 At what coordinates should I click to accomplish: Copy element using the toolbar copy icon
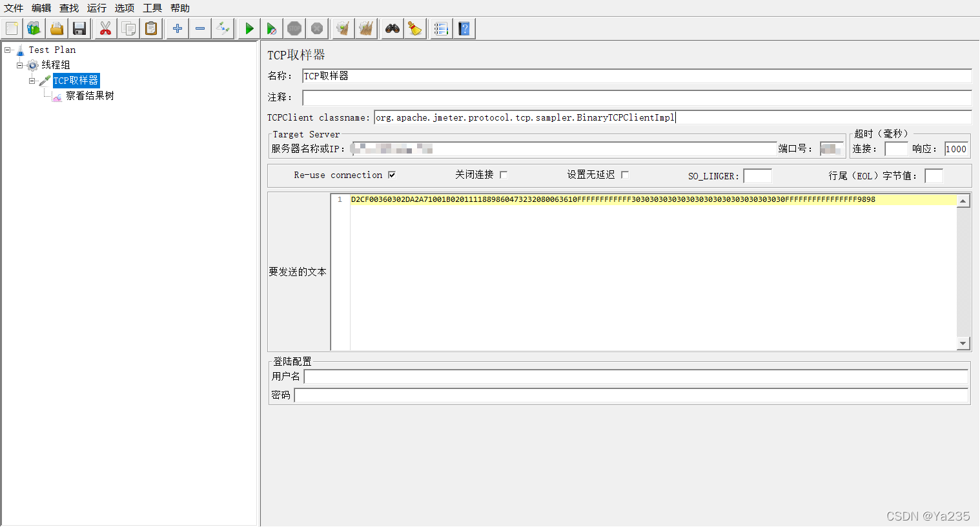[x=128, y=28]
